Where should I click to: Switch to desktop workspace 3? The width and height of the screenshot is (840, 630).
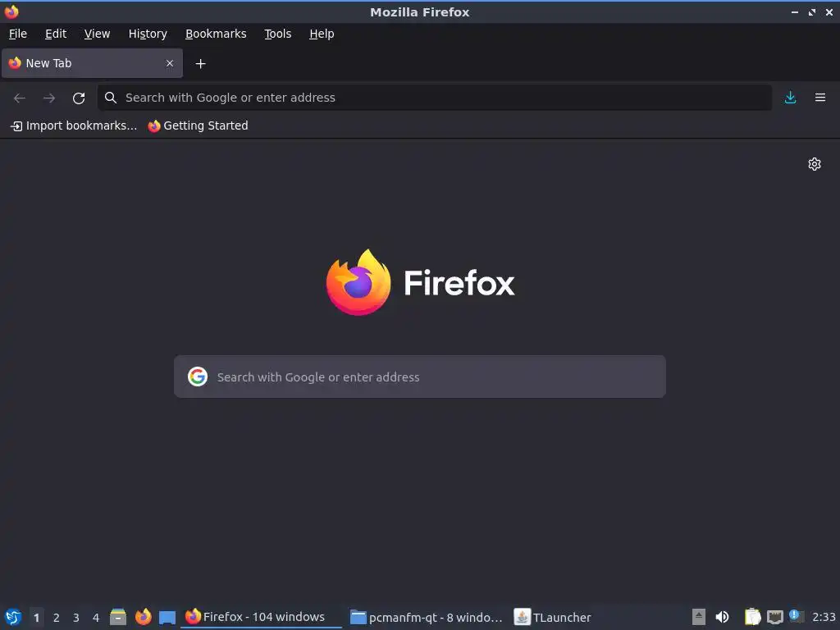click(x=76, y=618)
